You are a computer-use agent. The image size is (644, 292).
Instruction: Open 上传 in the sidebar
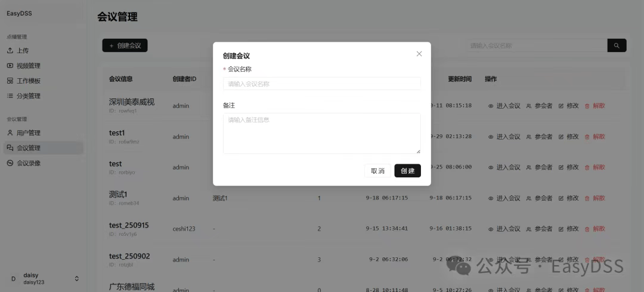click(23, 51)
